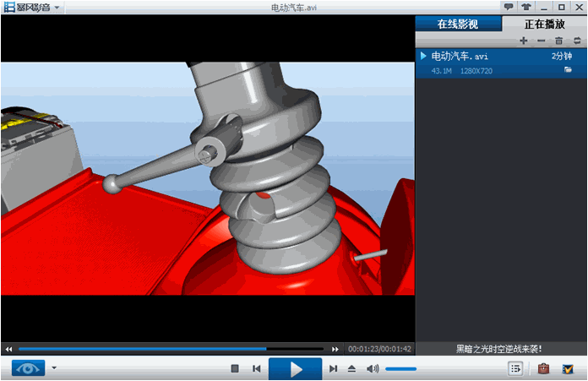
Task: Open the skin shirt icon
Action: click(x=526, y=7)
